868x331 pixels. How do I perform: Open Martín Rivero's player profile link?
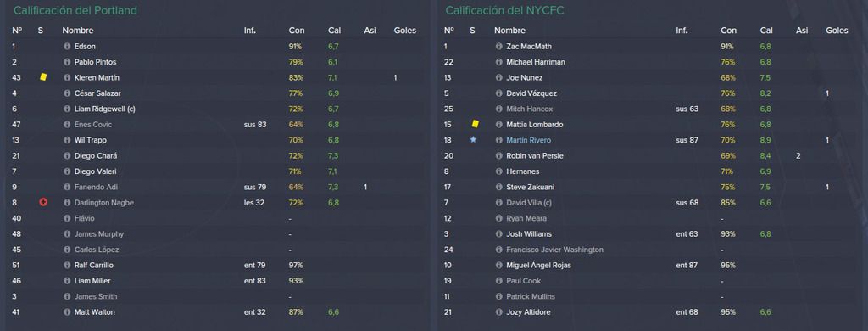click(x=528, y=140)
